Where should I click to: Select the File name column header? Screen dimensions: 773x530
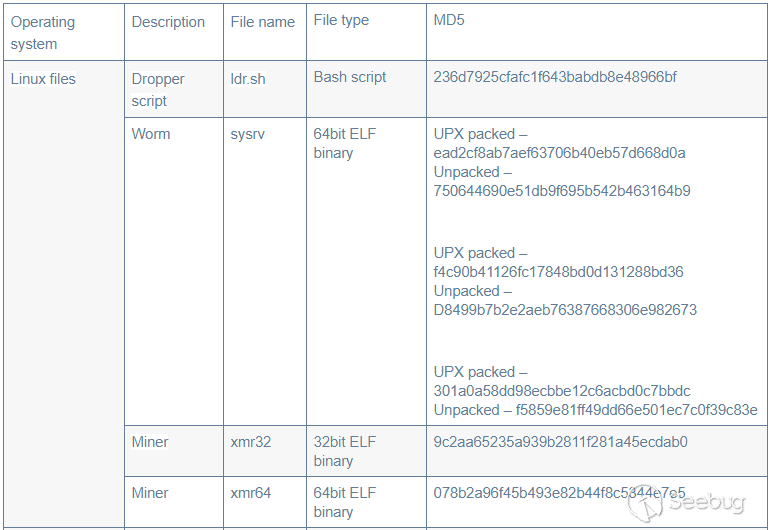pos(262,22)
